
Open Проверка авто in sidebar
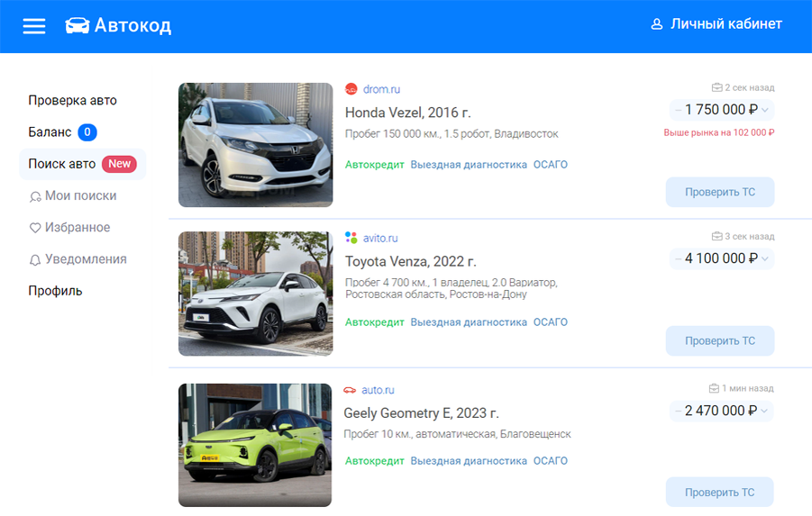coord(72,100)
